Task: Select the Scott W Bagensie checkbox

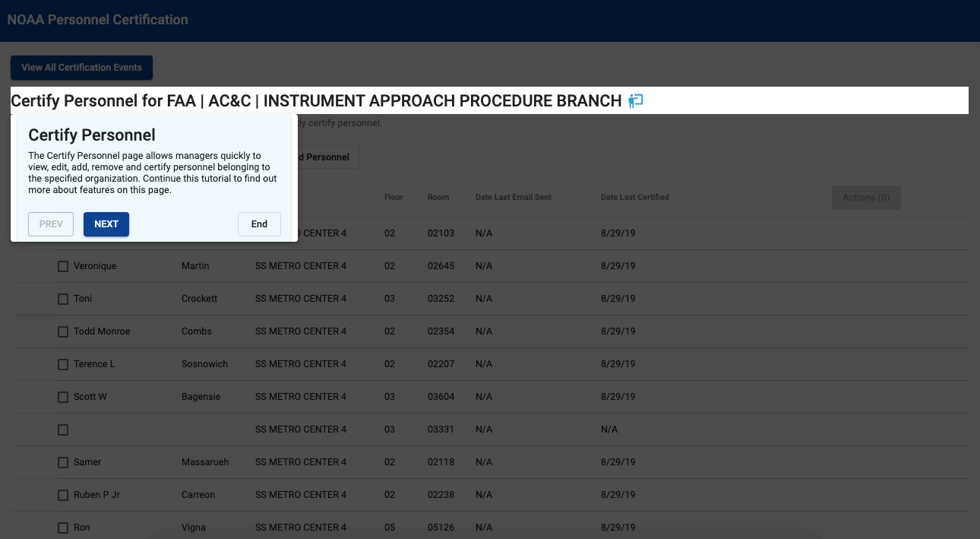Action: point(63,398)
